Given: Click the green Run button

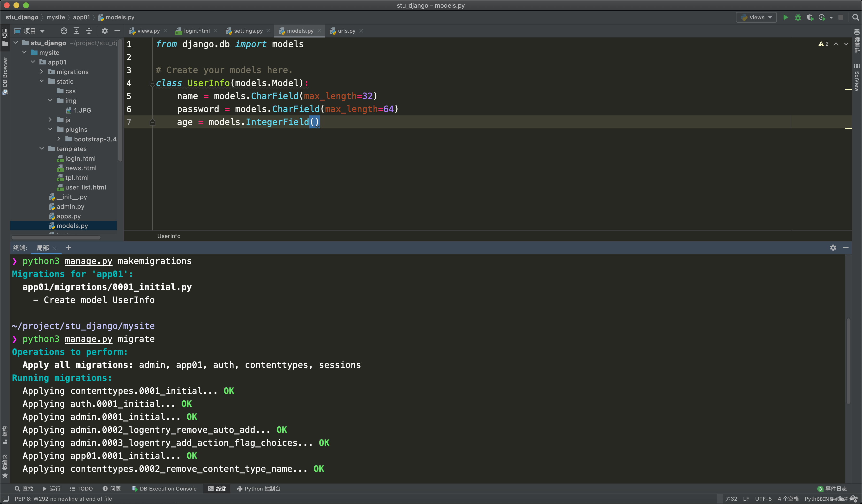Looking at the screenshot, I should click(x=785, y=18).
